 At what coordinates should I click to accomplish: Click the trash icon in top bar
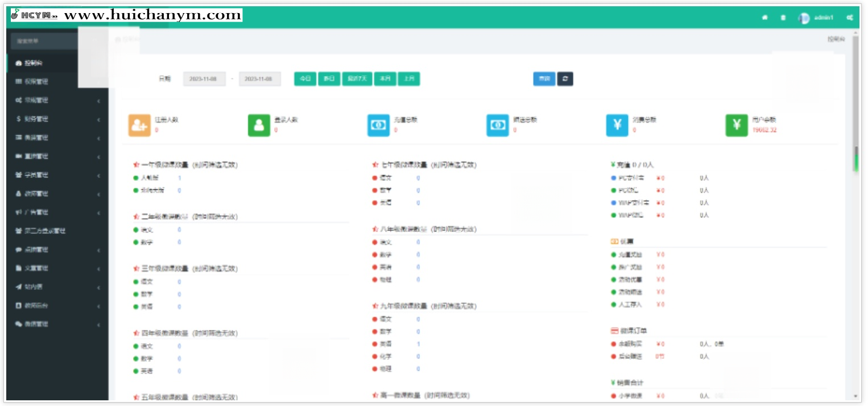(x=783, y=18)
